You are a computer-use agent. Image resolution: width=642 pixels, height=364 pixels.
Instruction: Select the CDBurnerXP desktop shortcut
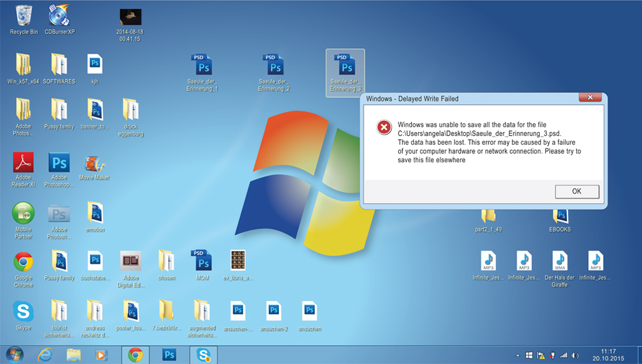click(60, 19)
